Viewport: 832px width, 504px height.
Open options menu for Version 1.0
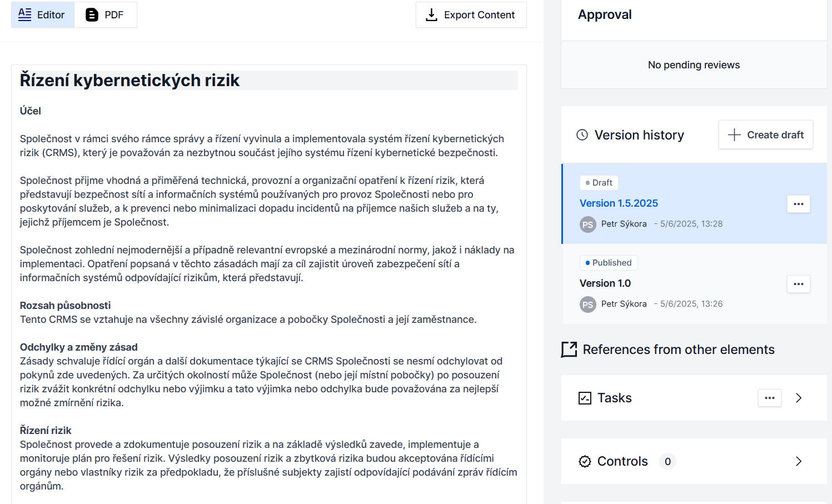click(798, 284)
